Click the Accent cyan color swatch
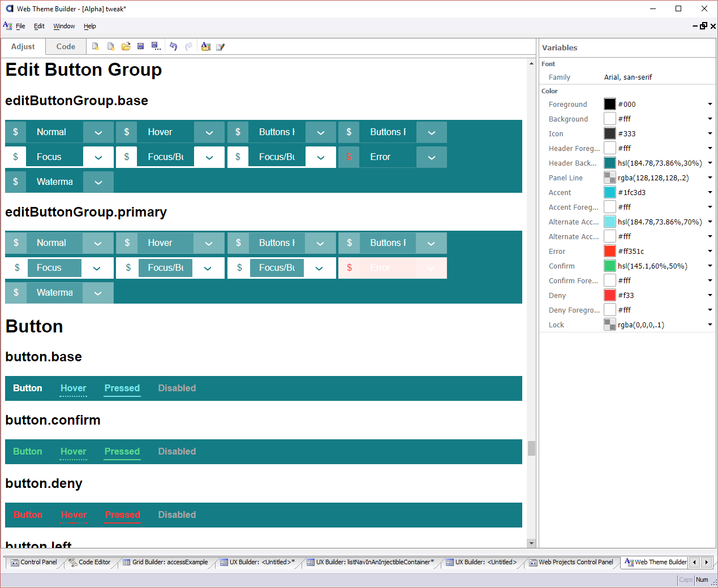Screen dimensions: 718x588 click(x=610, y=192)
